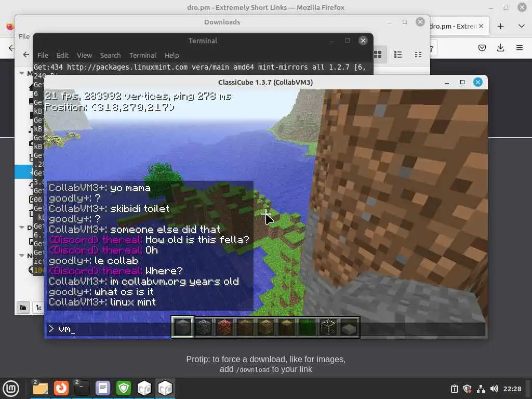The height and width of the screenshot is (399, 532).
Task: Close the dro.pm Firefox tab
Action: pos(481,26)
